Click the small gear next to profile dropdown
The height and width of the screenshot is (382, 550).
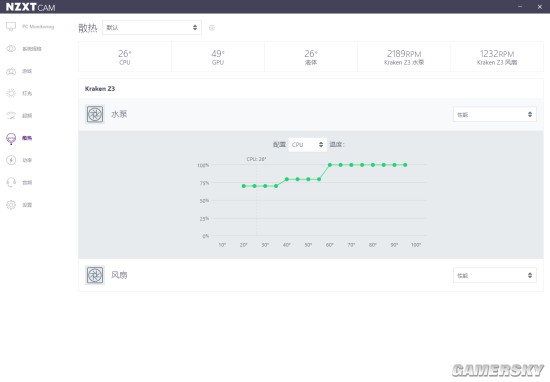click(x=212, y=28)
